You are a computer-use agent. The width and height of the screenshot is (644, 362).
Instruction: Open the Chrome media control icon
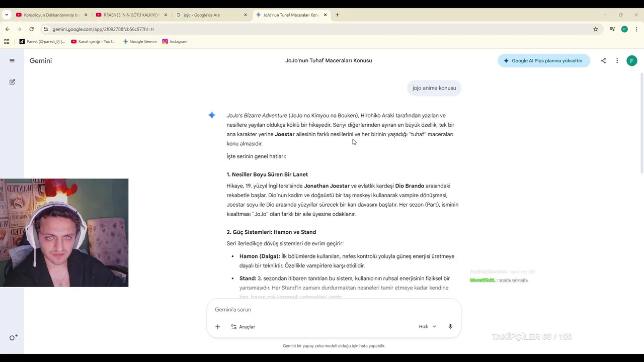[612, 29]
